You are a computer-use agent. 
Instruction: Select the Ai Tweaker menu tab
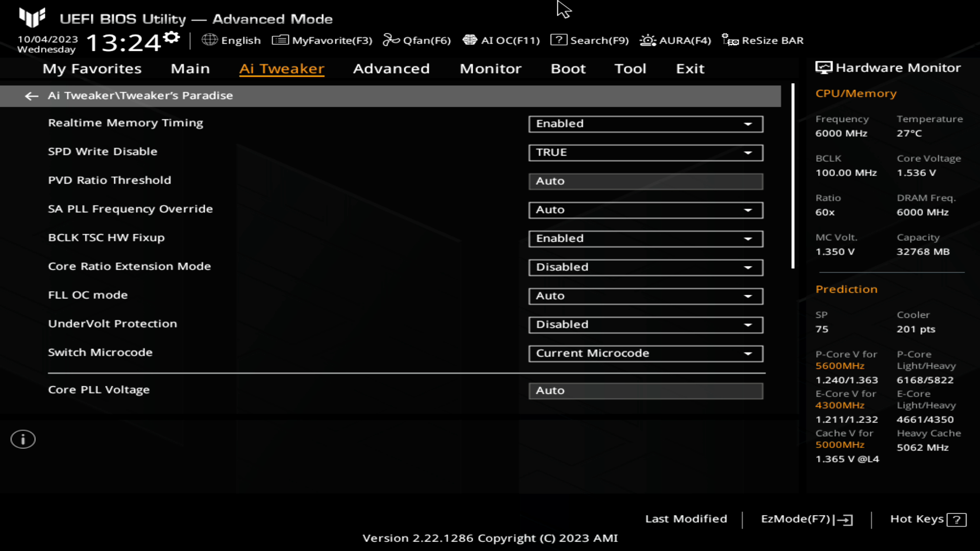click(281, 68)
